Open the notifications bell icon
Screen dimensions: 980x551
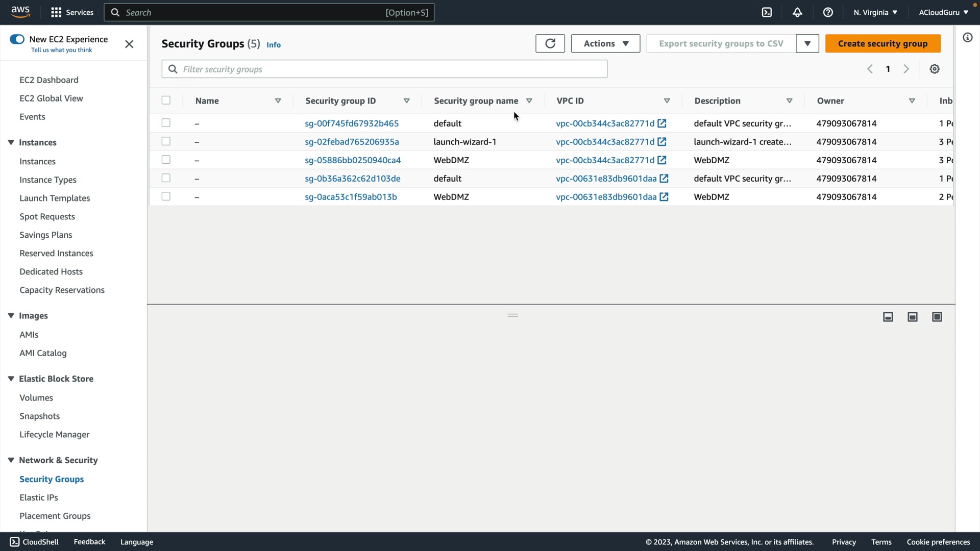(x=797, y=12)
